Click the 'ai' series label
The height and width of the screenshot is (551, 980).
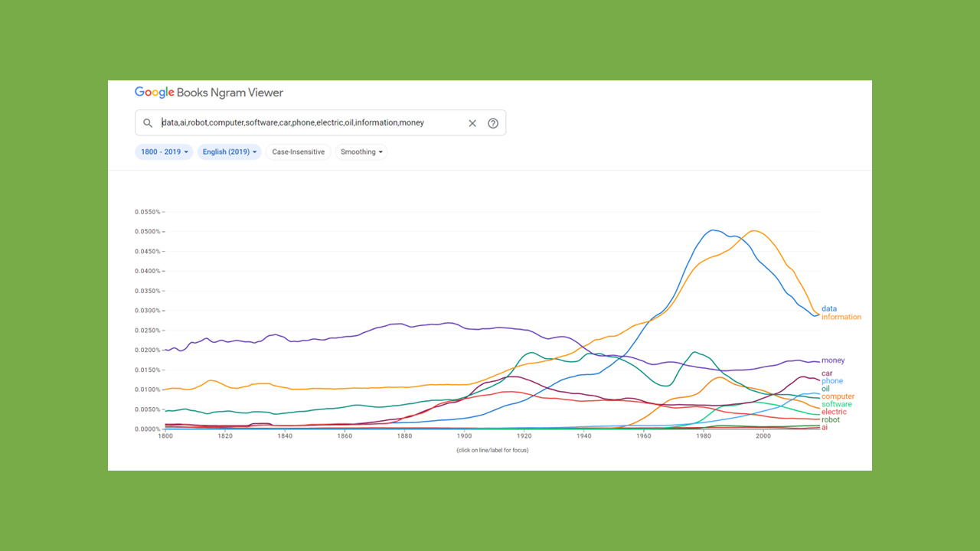pos(825,427)
